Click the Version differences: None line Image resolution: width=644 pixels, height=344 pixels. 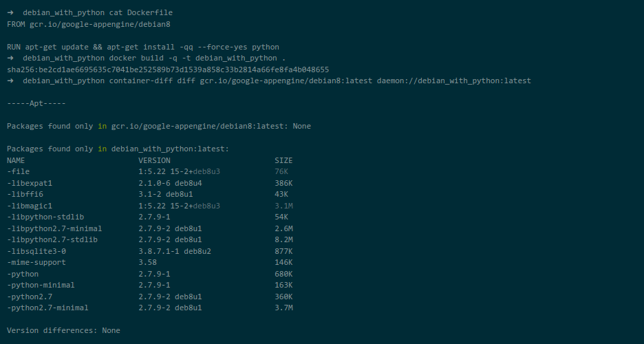tap(64, 330)
